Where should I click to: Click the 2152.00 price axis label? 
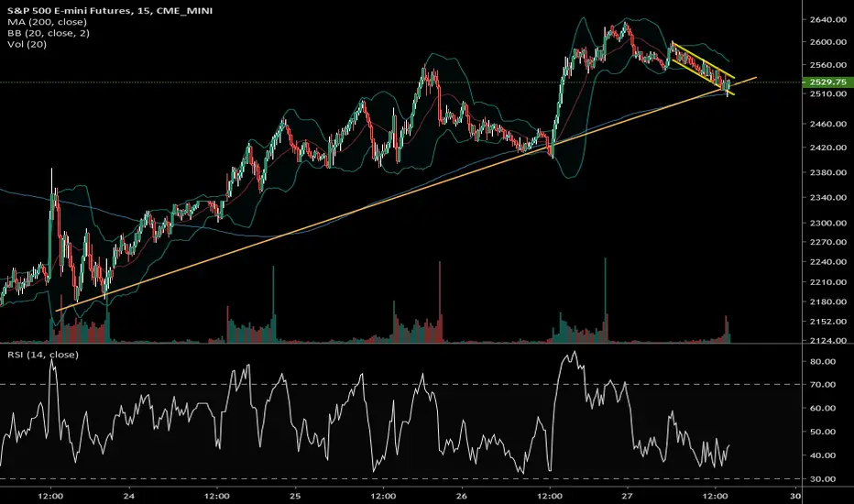[x=827, y=322]
